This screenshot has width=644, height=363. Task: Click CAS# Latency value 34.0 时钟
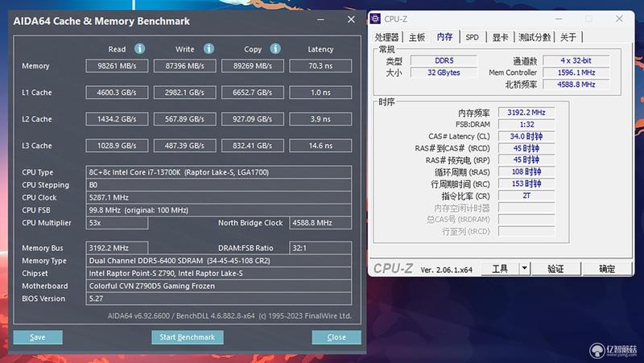point(526,136)
